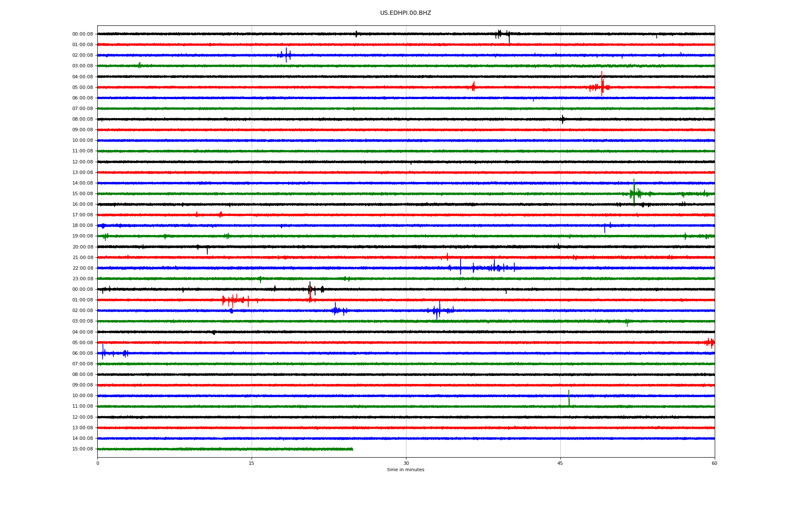Click the 0 tick on the x-axis
Screen dimensions: 812x508
(98, 463)
